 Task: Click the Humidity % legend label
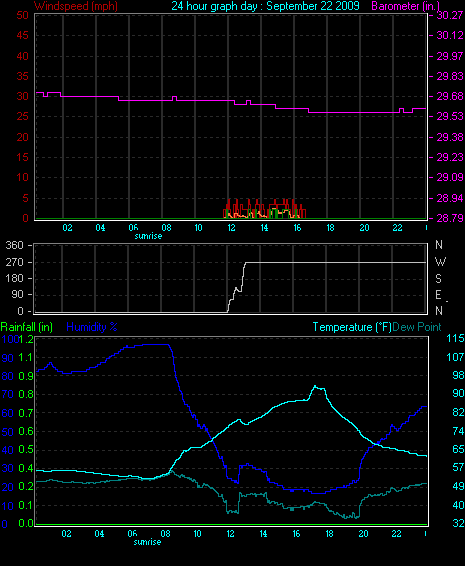(92, 327)
